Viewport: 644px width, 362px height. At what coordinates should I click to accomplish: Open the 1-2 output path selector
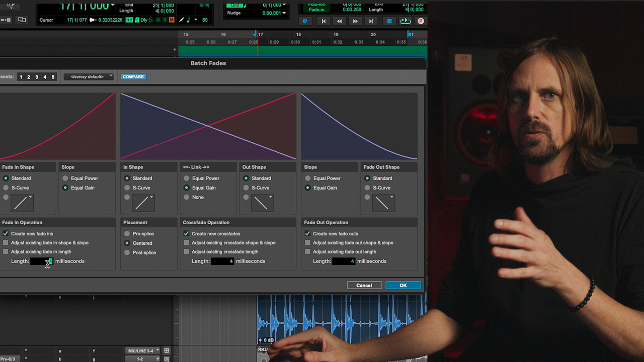(140, 359)
